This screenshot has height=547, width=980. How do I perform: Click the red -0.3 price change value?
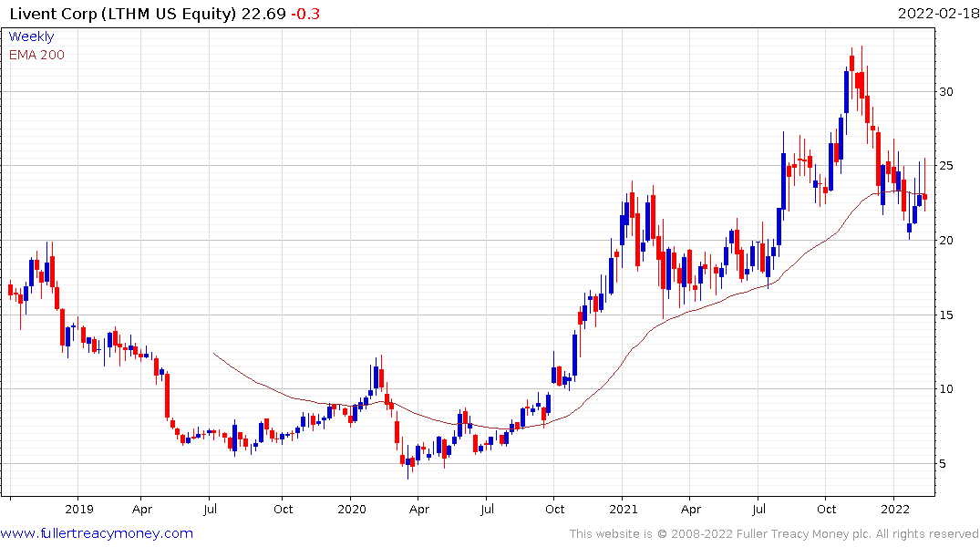pos(305,14)
